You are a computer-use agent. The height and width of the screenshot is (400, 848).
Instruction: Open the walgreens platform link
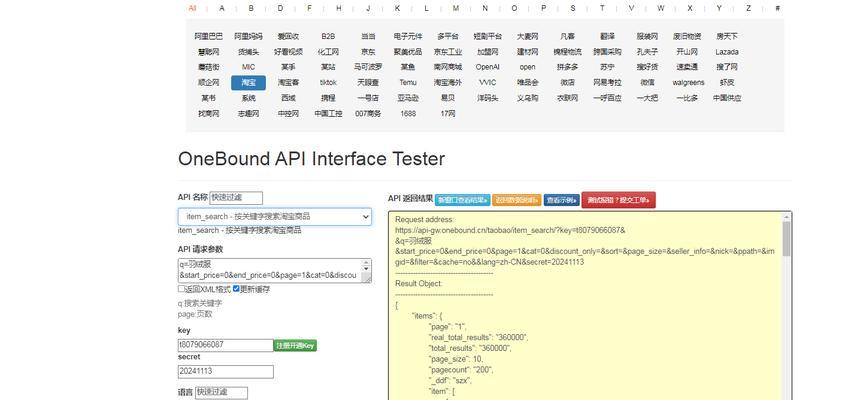click(688, 83)
